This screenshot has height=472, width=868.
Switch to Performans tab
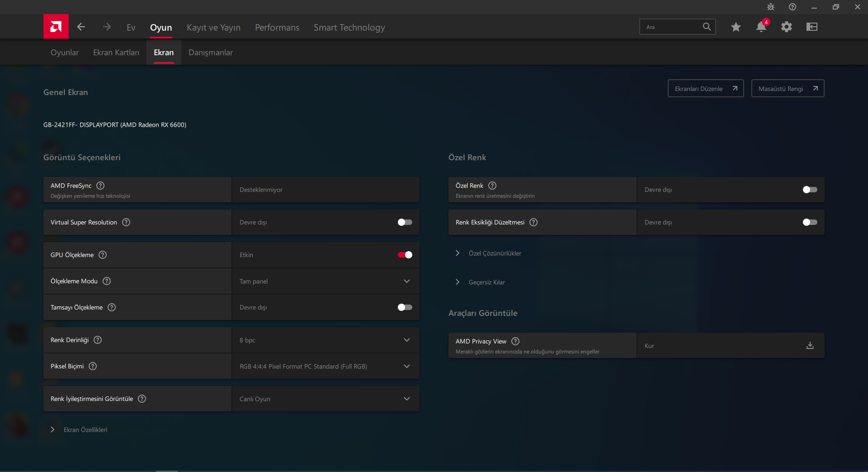click(x=277, y=28)
